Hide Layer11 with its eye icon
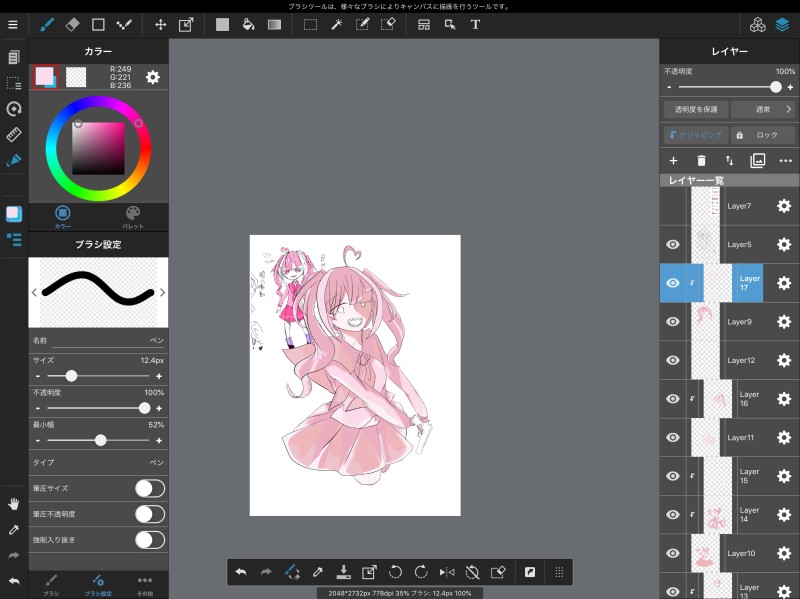800x599 pixels. click(673, 437)
